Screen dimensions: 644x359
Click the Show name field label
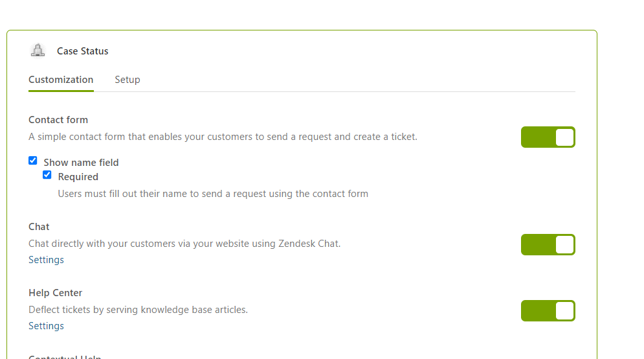point(81,163)
